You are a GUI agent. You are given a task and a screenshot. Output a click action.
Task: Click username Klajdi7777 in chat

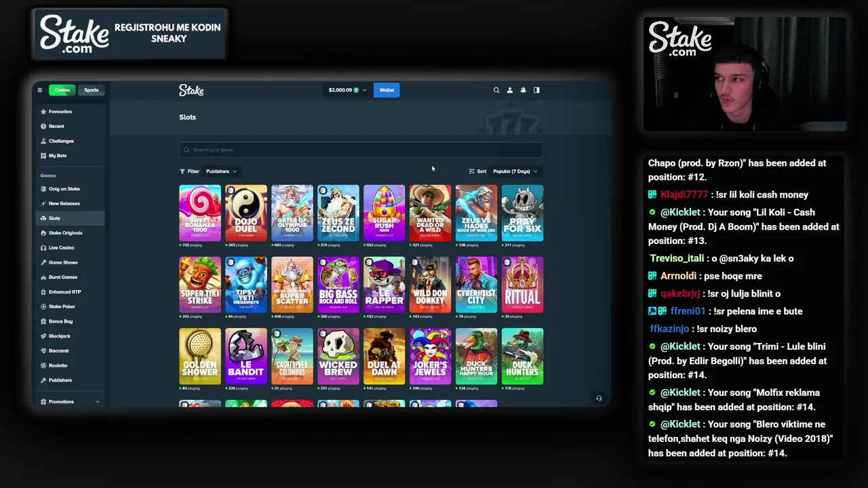[684, 195]
